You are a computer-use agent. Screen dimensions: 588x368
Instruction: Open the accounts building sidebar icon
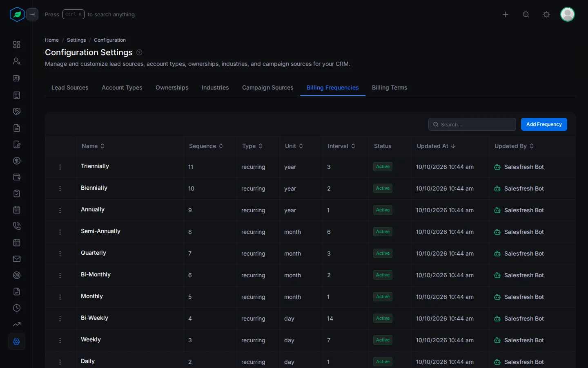[x=17, y=95]
